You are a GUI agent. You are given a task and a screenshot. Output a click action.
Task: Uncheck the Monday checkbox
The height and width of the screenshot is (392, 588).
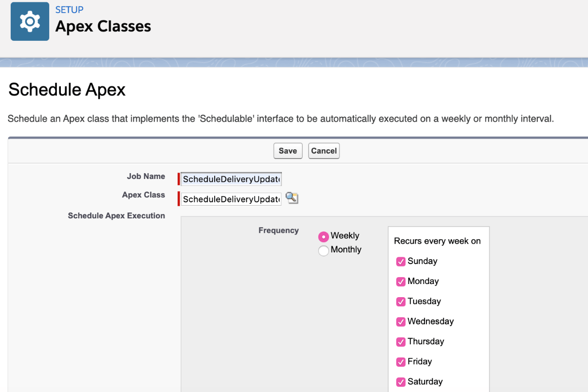coord(400,281)
